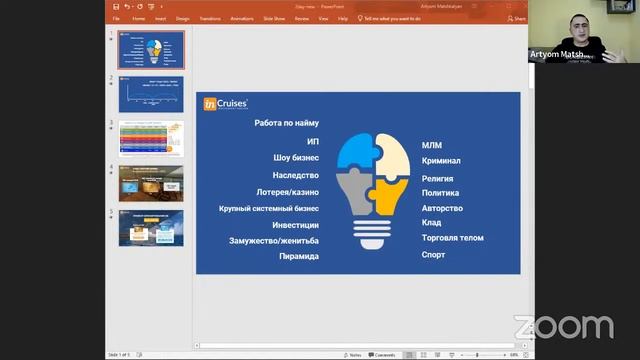
Task: Click the Save icon in quick access toolbar
Action: click(x=116, y=7)
